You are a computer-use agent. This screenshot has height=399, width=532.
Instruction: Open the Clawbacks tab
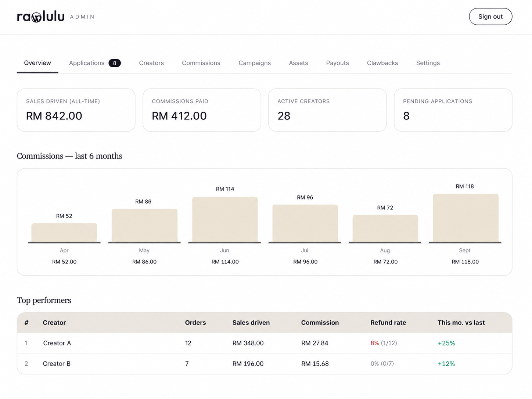382,63
